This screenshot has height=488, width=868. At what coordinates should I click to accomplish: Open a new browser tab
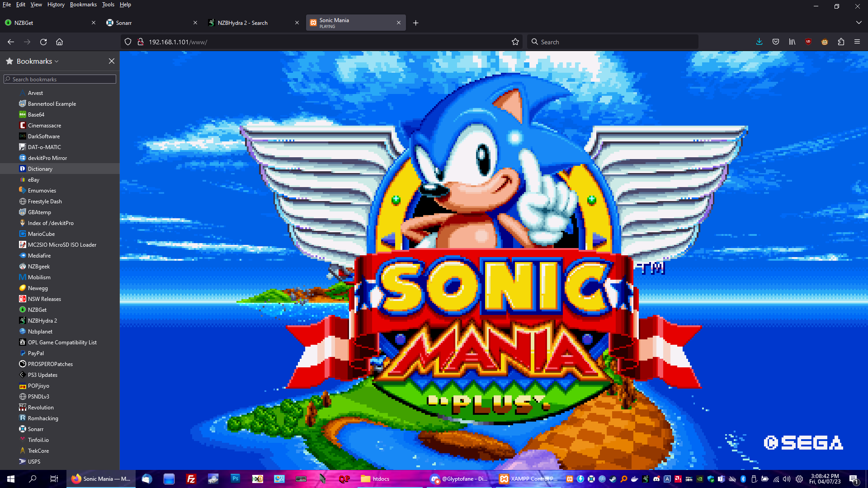coord(416,23)
